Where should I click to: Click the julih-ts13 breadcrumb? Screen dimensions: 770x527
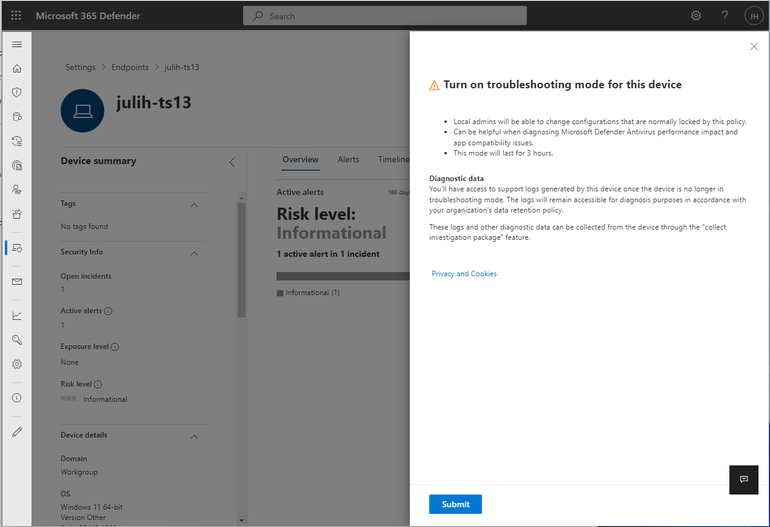pyautogui.click(x=182, y=67)
